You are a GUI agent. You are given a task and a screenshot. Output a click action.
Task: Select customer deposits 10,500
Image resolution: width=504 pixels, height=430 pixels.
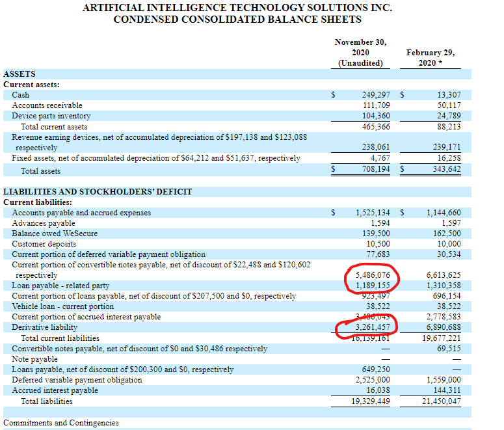point(378,244)
